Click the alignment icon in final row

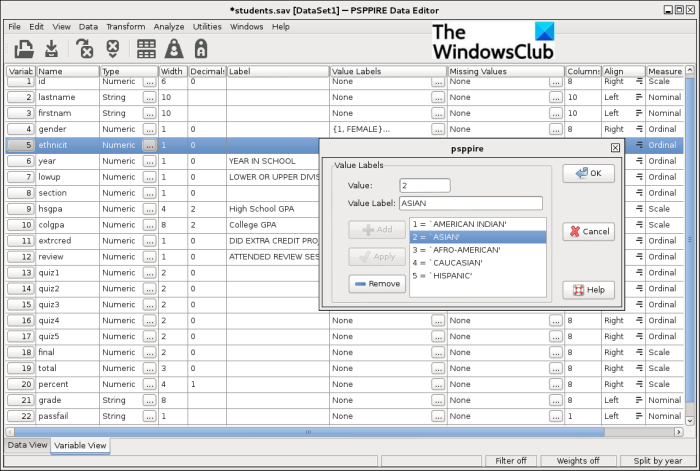[639, 352]
